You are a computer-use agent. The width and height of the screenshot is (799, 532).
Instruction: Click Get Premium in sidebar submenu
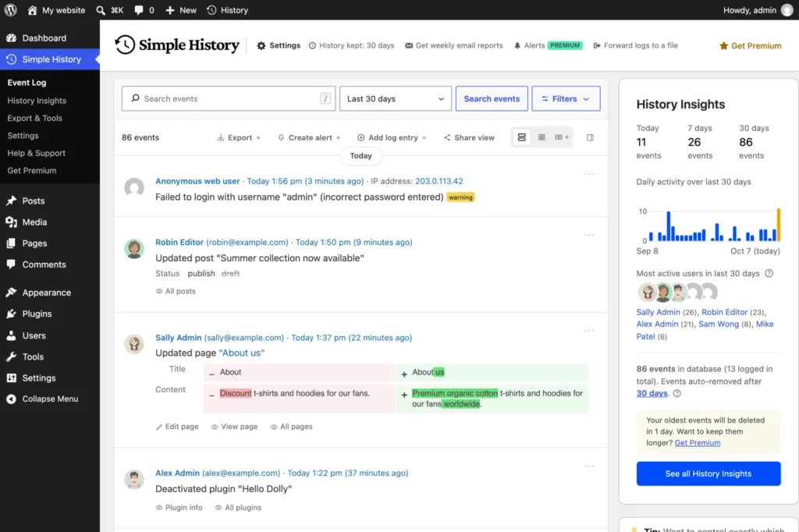coord(31,171)
